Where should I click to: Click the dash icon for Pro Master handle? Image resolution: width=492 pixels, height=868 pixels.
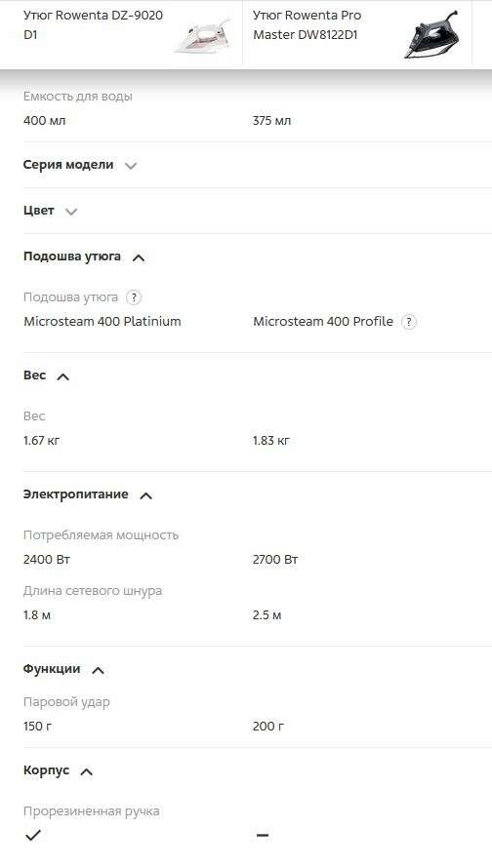coord(263,835)
